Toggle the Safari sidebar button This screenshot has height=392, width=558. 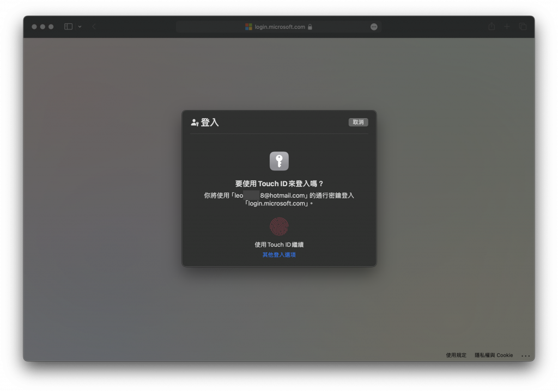point(68,27)
